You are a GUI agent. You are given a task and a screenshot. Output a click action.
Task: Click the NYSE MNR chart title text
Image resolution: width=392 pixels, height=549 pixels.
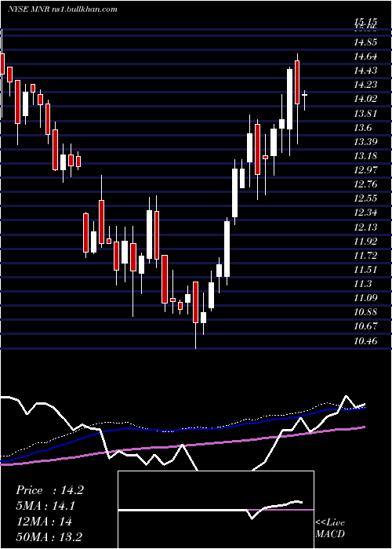click(62, 9)
